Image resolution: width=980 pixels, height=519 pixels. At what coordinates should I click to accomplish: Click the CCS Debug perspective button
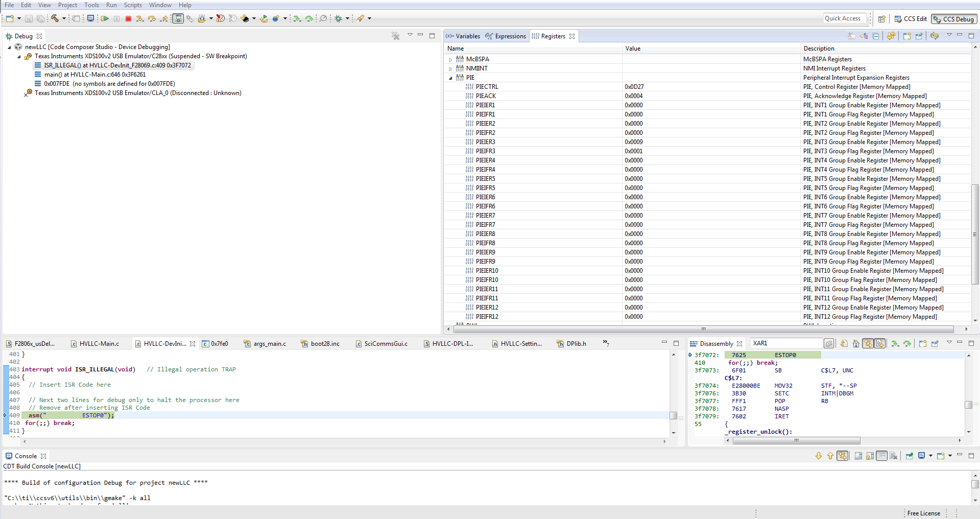tap(953, 19)
